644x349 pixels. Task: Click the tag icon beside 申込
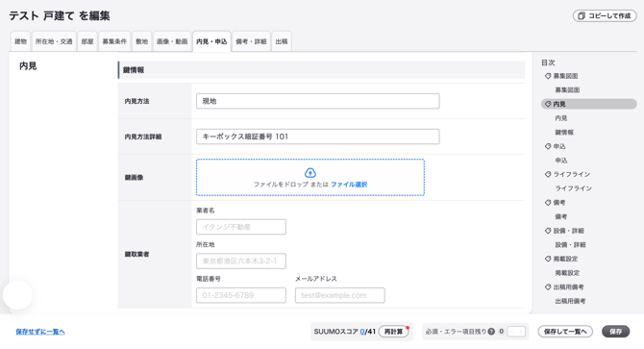548,146
